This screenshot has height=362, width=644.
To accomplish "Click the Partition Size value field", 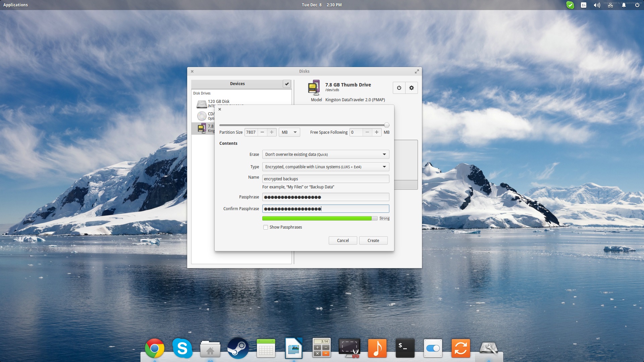I will 251,132.
